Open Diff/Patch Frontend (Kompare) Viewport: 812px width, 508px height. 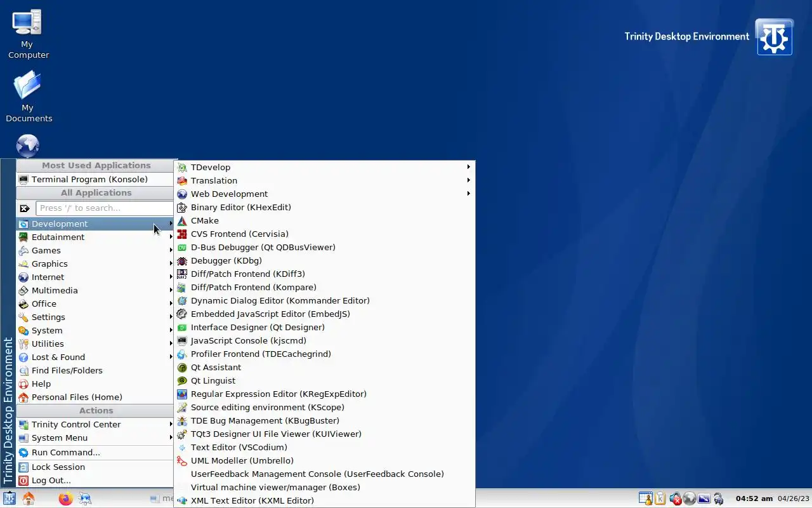pyautogui.click(x=324, y=287)
